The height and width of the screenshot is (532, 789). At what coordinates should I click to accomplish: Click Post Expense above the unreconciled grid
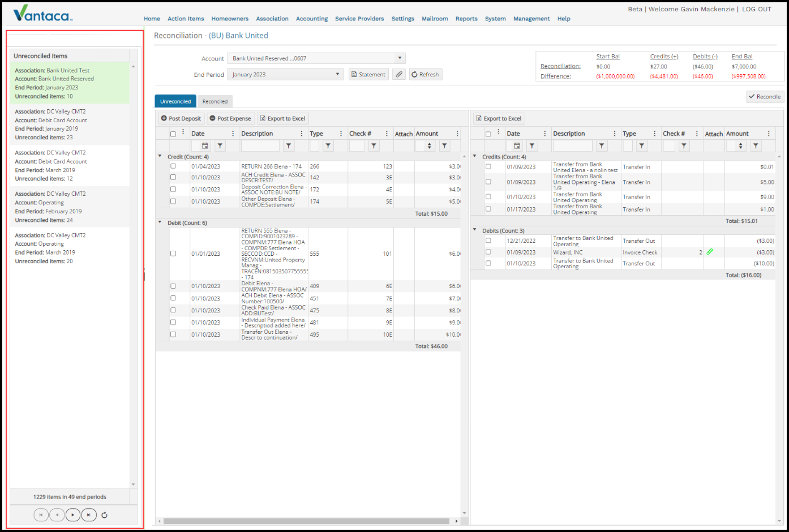point(230,118)
